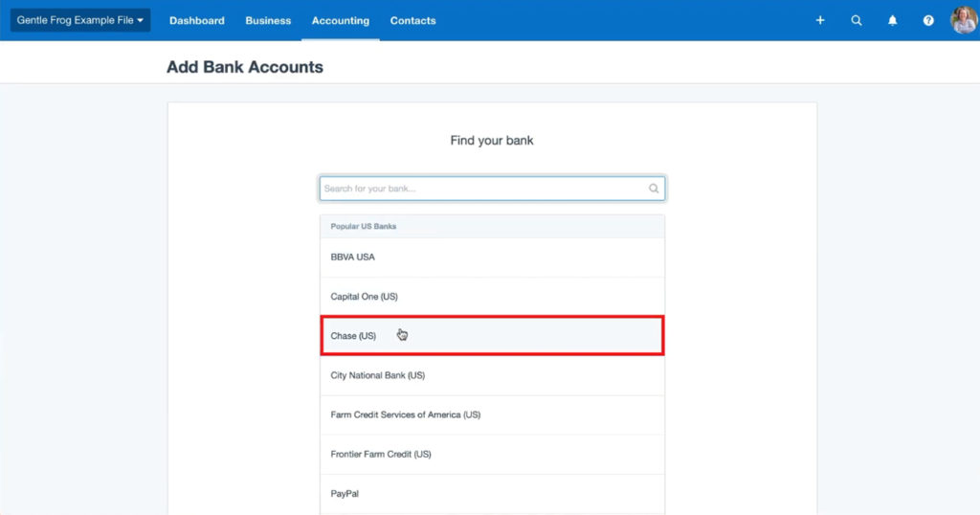This screenshot has height=515, width=980.
Task: Open the Contacts menu
Action: 413,21
